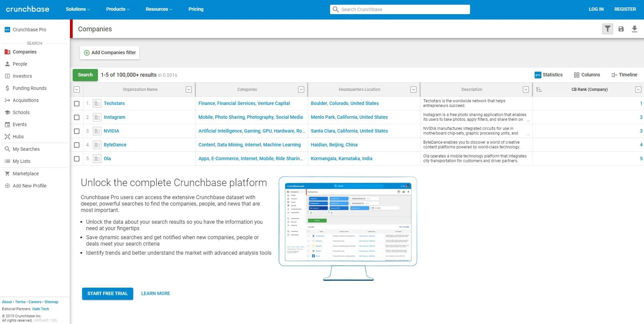Click the save search disk icon
This screenshot has height=324, width=644.
pyautogui.click(x=621, y=29)
